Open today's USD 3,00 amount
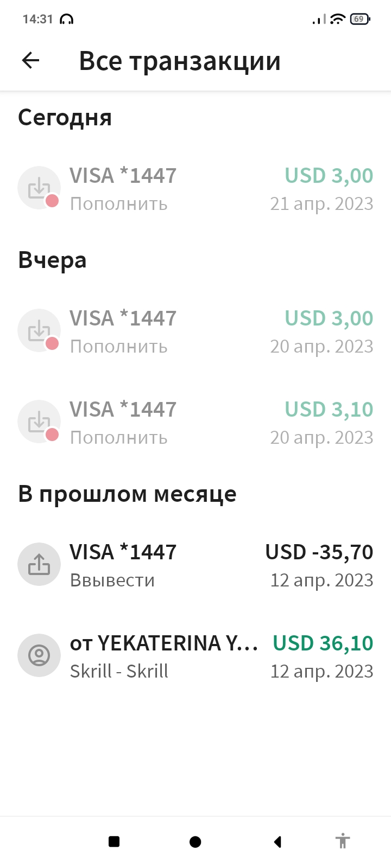The image size is (391, 868). click(329, 176)
